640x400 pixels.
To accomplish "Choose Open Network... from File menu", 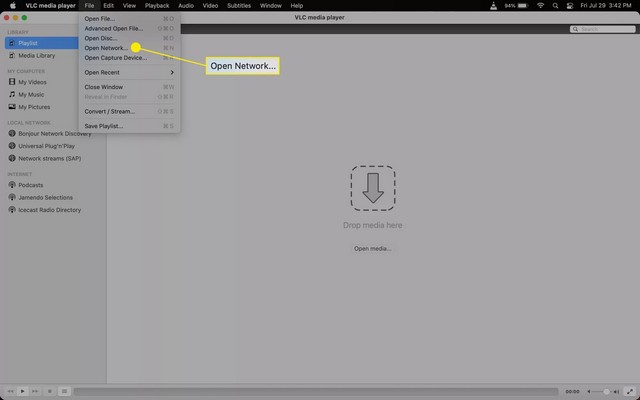I will coord(106,48).
